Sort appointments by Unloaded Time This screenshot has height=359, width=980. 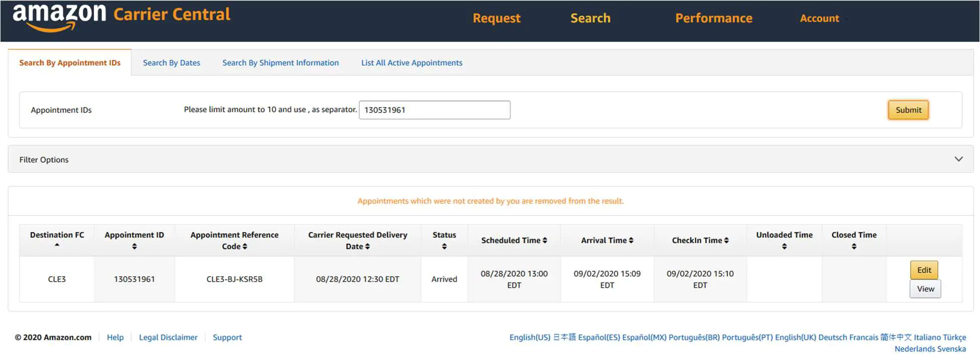[x=784, y=246]
